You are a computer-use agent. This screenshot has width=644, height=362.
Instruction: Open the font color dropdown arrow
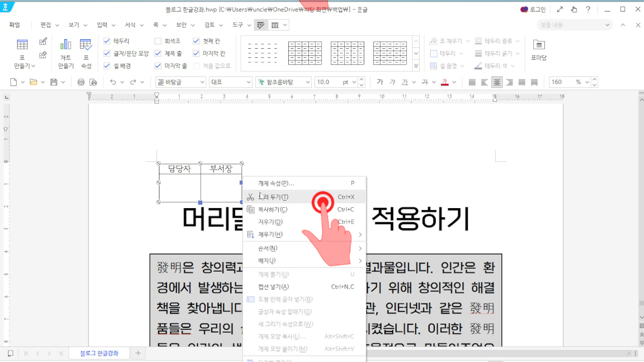pyautogui.click(x=454, y=82)
